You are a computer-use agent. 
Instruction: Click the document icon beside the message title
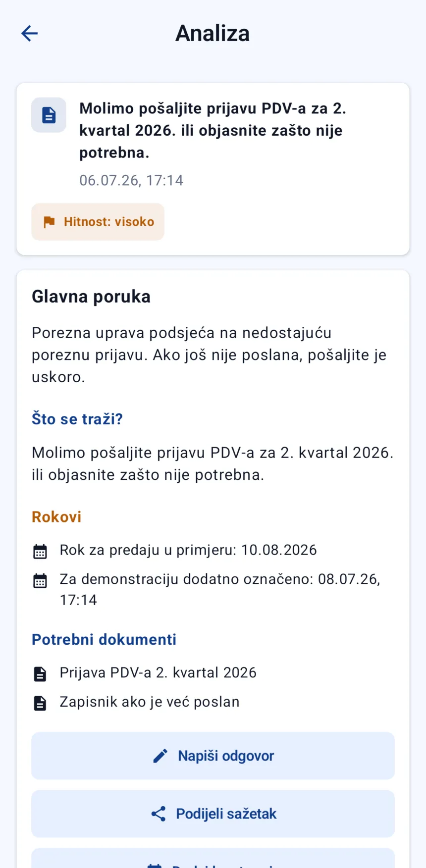(49, 115)
